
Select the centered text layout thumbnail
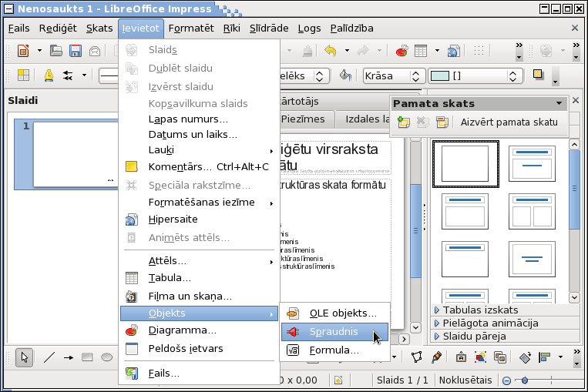coord(532,259)
